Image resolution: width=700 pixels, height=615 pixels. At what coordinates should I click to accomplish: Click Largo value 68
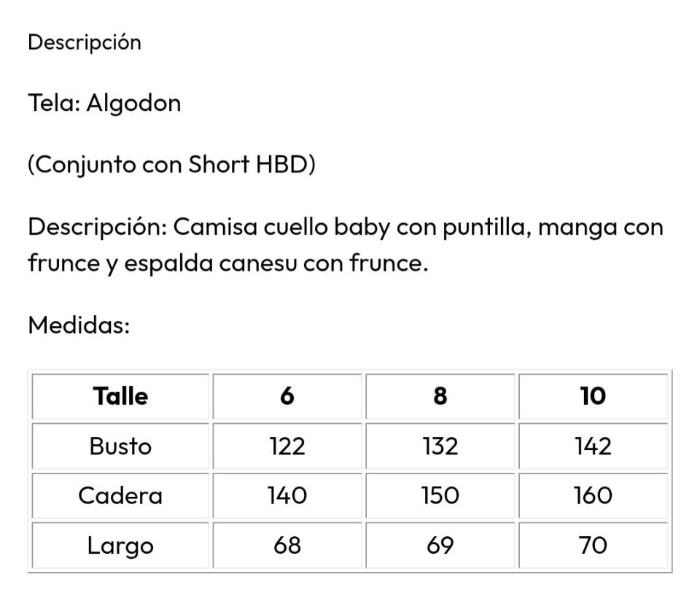[x=287, y=545]
